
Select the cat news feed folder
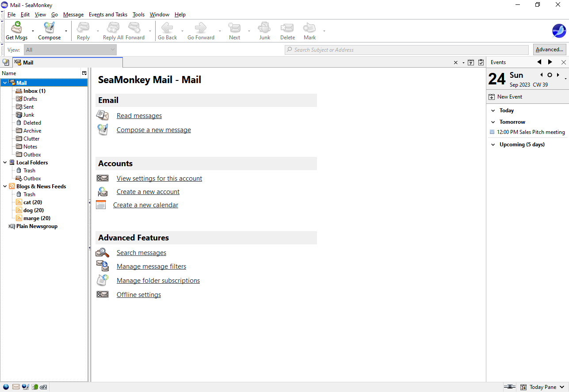[32, 202]
